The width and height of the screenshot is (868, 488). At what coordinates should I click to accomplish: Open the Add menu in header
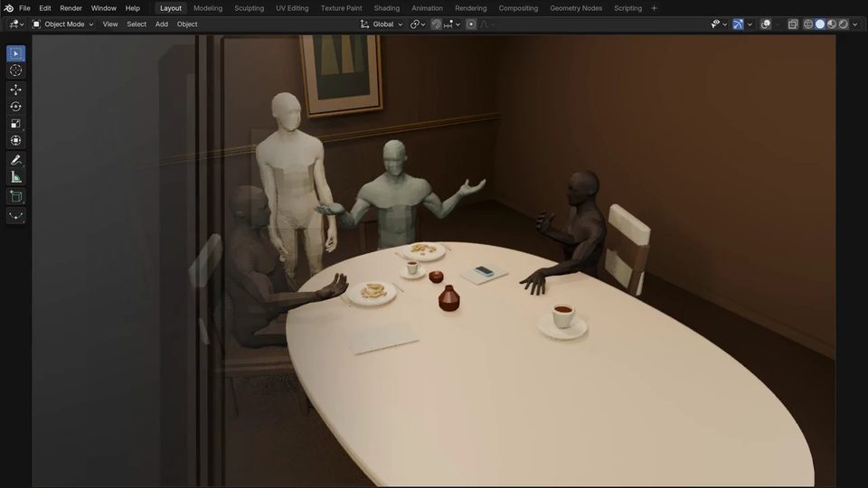pos(162,24)
